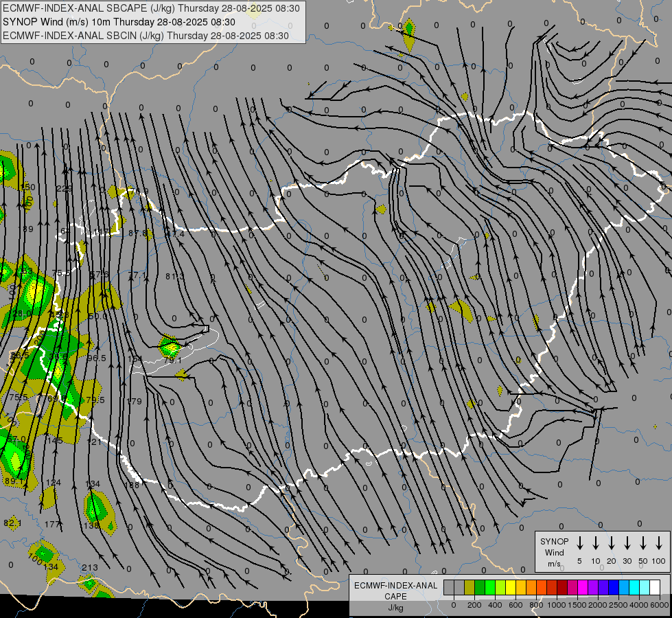The image size is (672, 618).
Task: Click the map value 89.1
Action: click(x=14, y=481)
